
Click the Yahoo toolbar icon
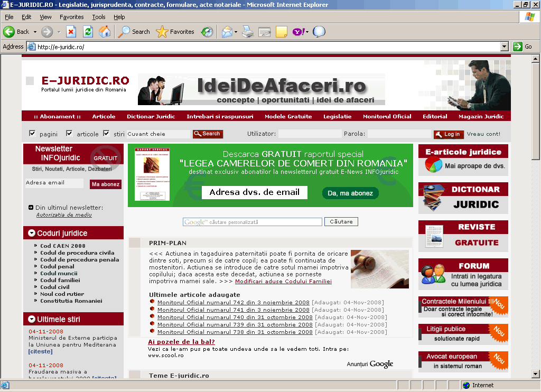pyautogui.click(x=298, y=32)
